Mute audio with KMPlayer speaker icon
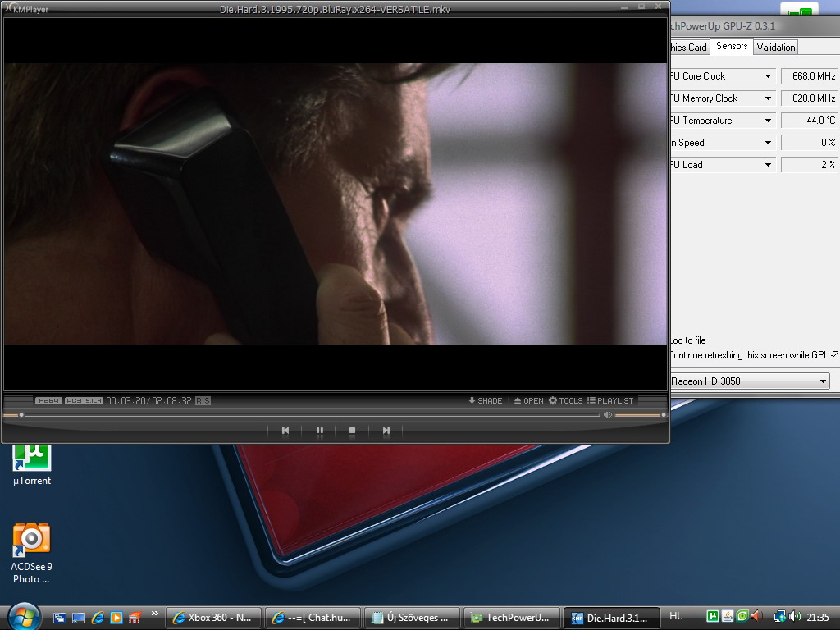 point(608,414)
